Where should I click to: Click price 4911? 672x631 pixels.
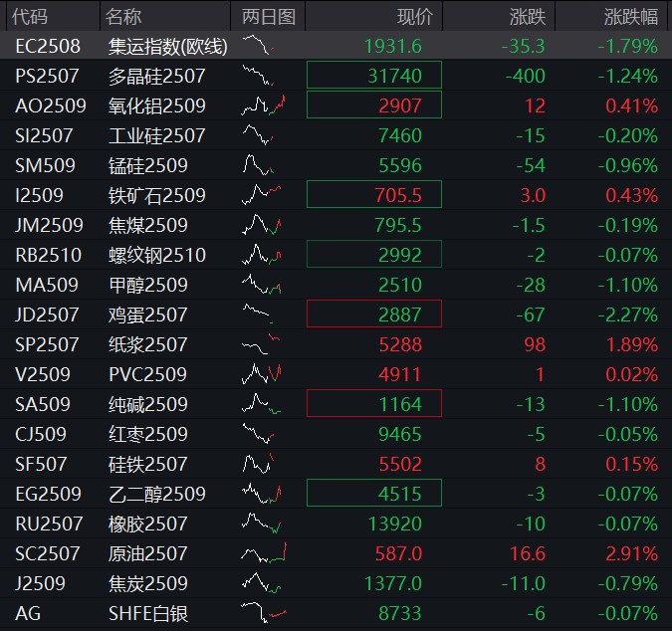(x=400, y=374)
